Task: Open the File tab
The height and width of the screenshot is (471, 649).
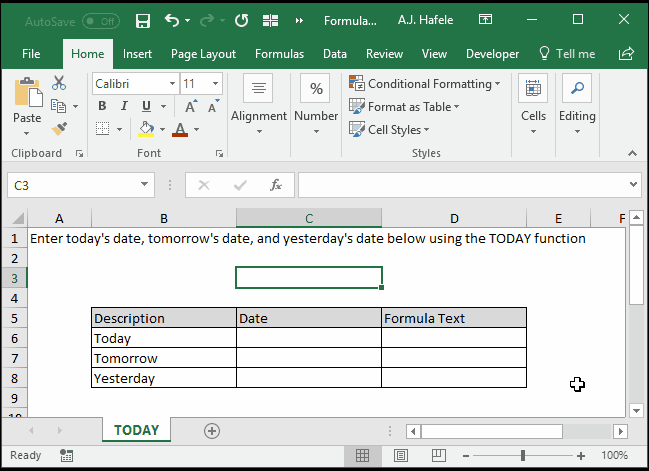Action: pyautogui.click(x=31, y=54)
